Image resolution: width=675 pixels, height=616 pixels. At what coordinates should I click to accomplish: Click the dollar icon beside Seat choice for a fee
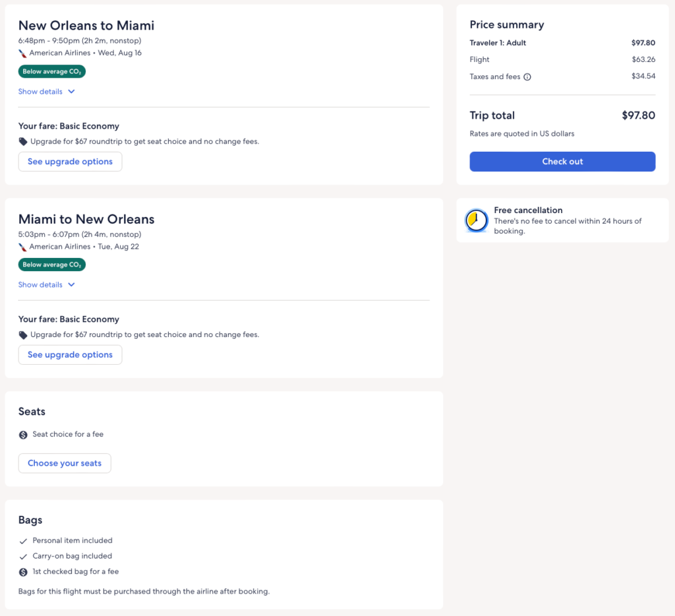pos(23,435)
